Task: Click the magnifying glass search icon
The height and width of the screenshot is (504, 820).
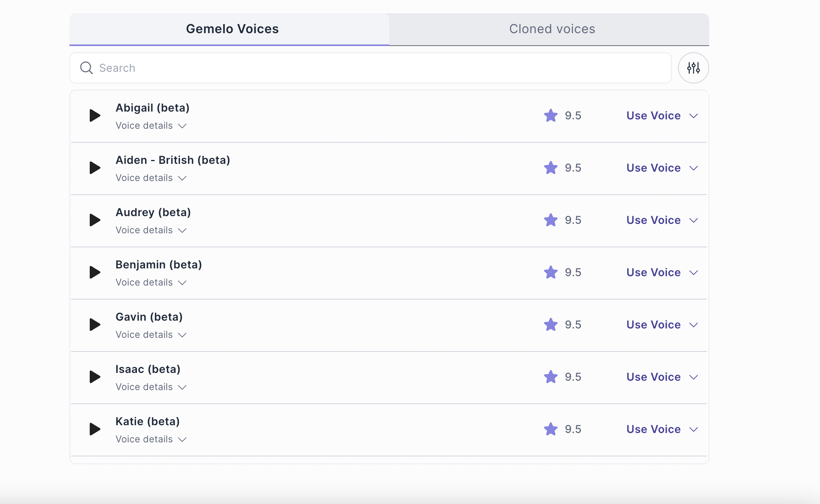Action: (86, 68)
